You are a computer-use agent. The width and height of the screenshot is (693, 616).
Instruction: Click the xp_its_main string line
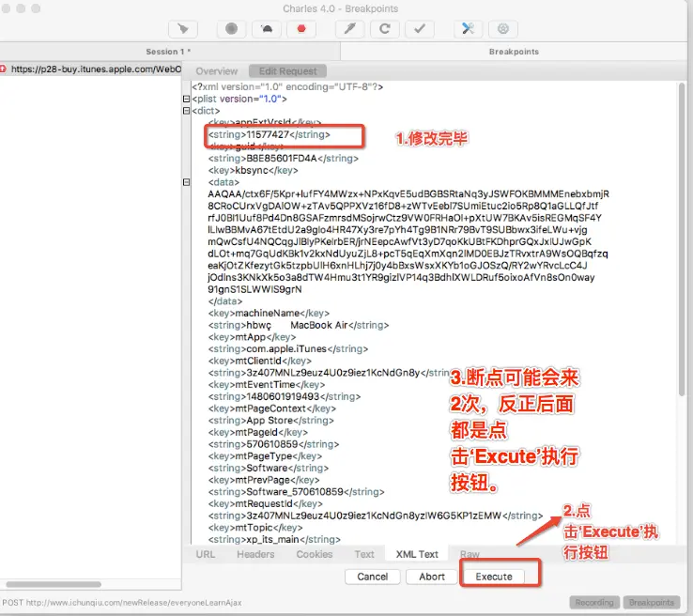[x=274, y=540]
